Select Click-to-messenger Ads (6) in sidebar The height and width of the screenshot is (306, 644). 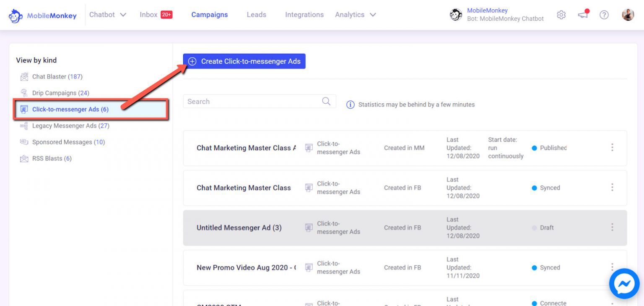(70, 109)
